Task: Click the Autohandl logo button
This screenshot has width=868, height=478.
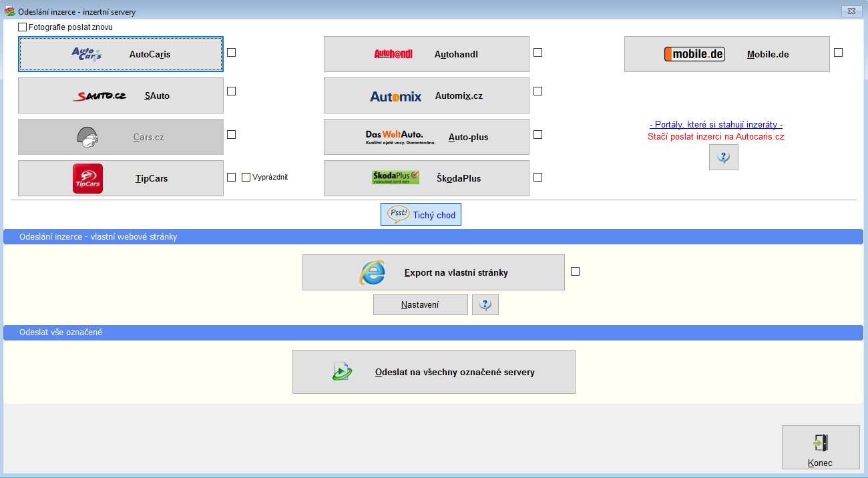Action: (x=426, y=54)
